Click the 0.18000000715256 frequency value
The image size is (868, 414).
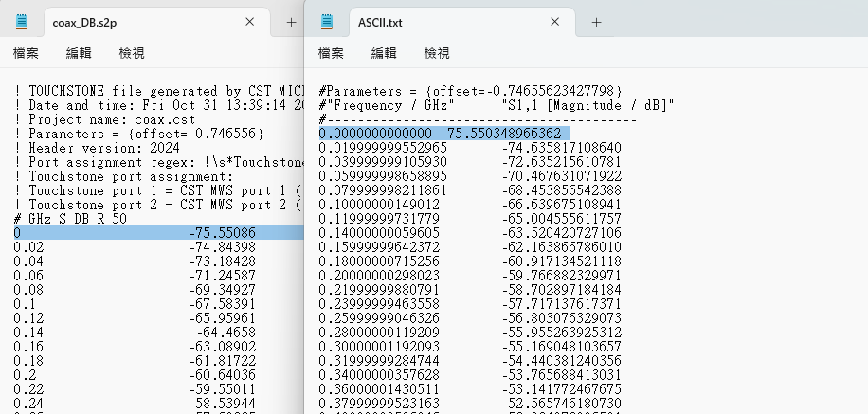pyautogui.click(x=379, y=261)
